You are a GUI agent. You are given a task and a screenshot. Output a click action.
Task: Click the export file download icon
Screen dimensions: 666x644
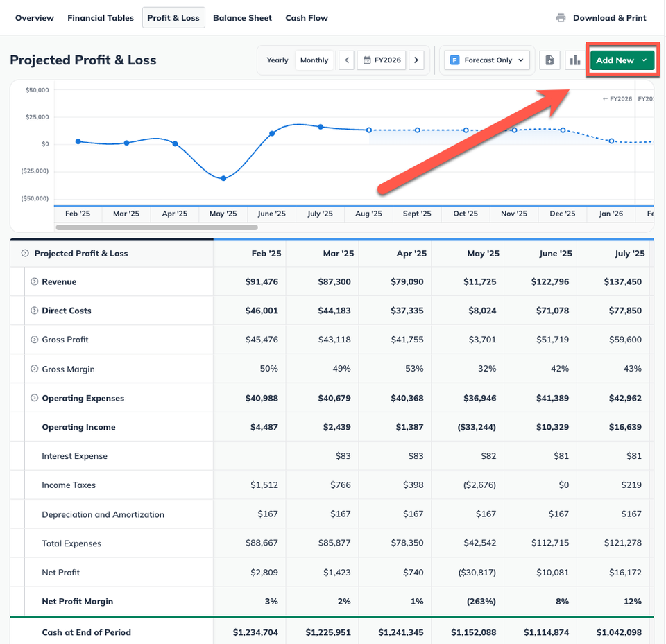tap(549, 60)
